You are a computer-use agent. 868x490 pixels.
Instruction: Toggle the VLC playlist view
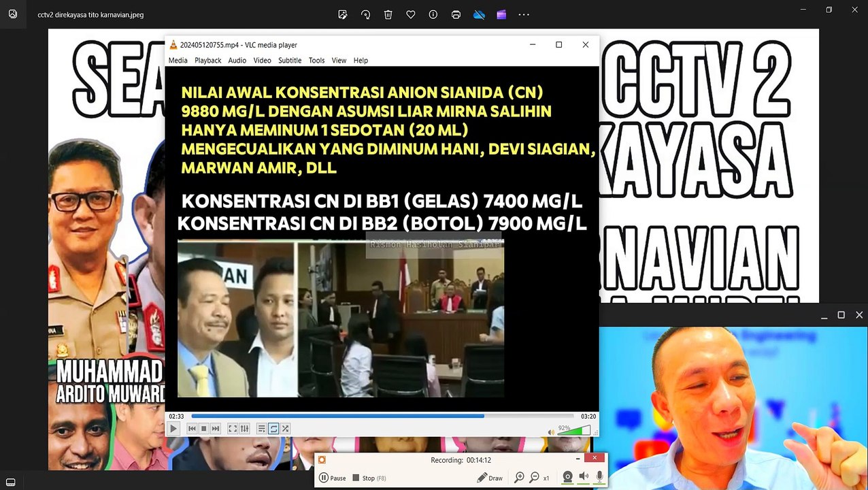tap(261, 429)
